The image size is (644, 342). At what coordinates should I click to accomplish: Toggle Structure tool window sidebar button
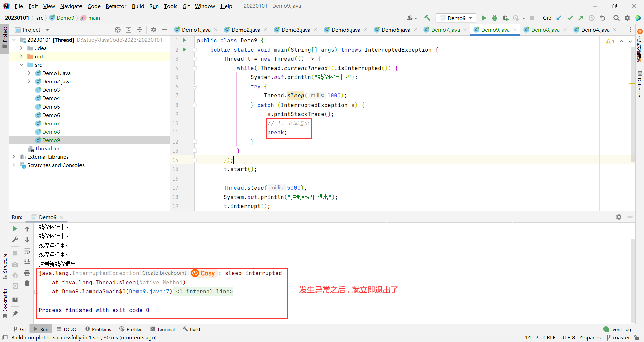tap(5, 266)
